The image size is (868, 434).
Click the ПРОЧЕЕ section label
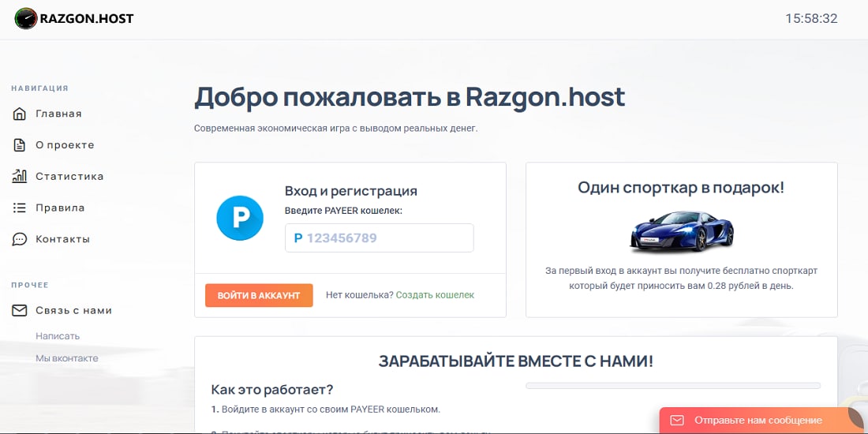click(x=30, y=285)
